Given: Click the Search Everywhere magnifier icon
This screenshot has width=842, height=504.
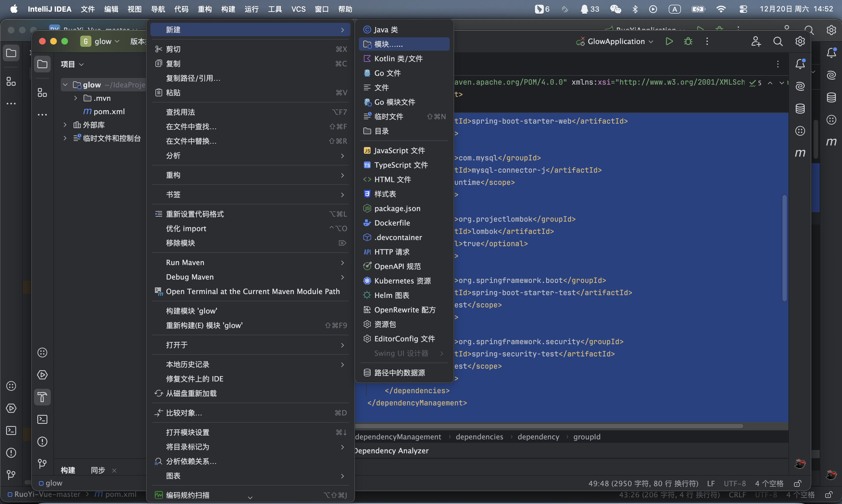Looking at the screenshot, I should coord(778,41).
